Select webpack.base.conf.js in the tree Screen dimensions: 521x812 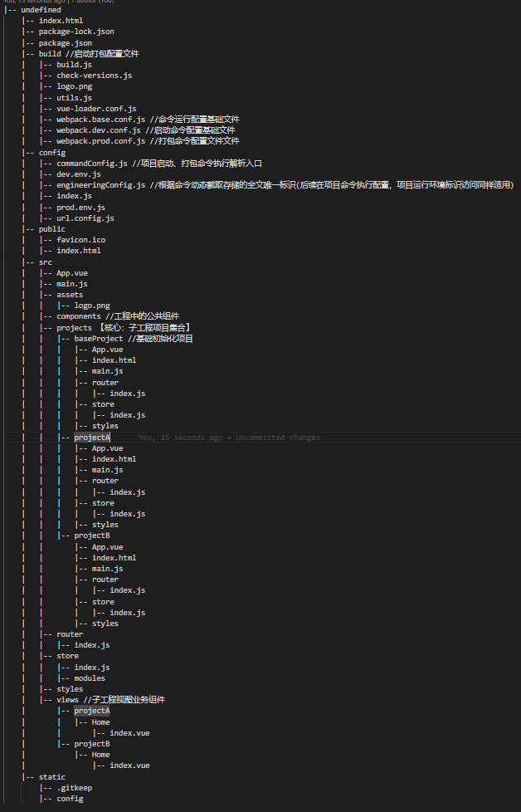pyautogui.click(x=100, y=120)
